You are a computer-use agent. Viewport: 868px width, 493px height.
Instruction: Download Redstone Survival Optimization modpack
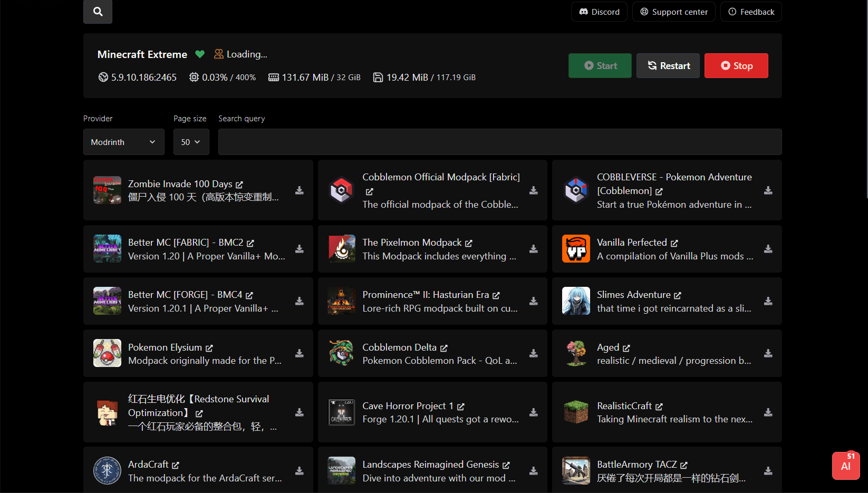coord(300,412)
